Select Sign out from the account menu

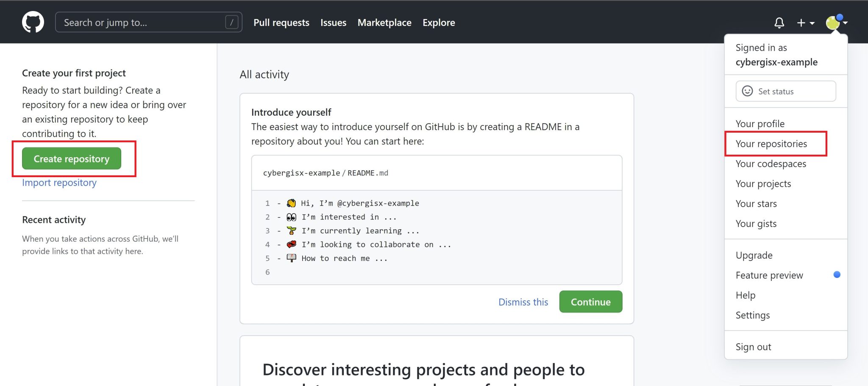[x=753, y=346]
